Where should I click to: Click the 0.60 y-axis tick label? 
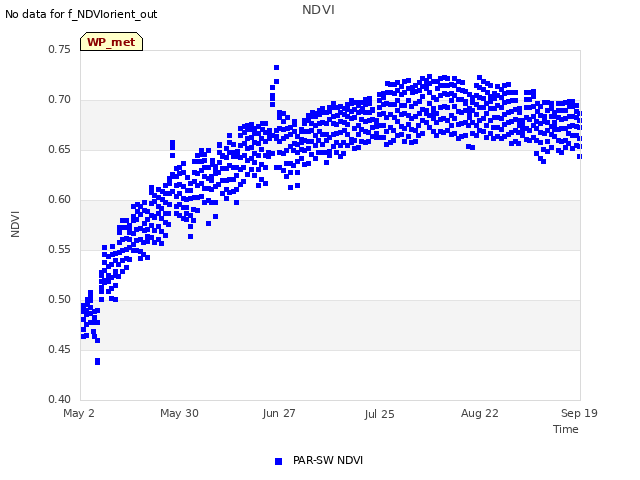coord(59,199)
